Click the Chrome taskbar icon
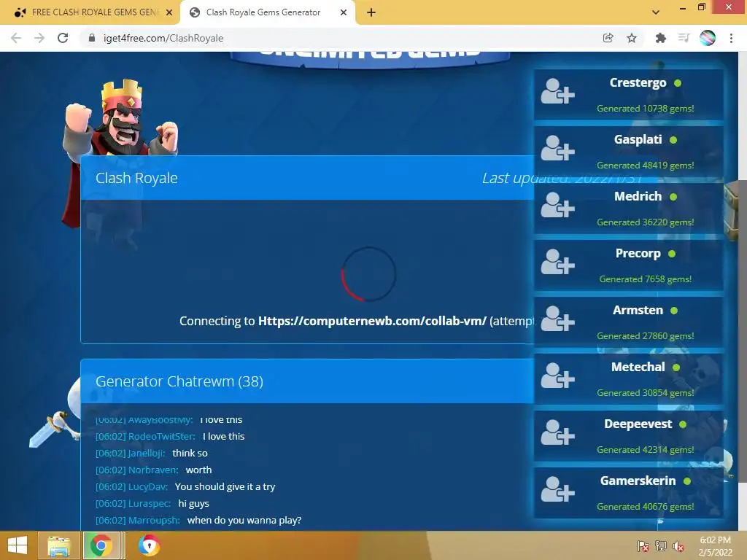This screenshot has height=560, width=747. point(101,545)
